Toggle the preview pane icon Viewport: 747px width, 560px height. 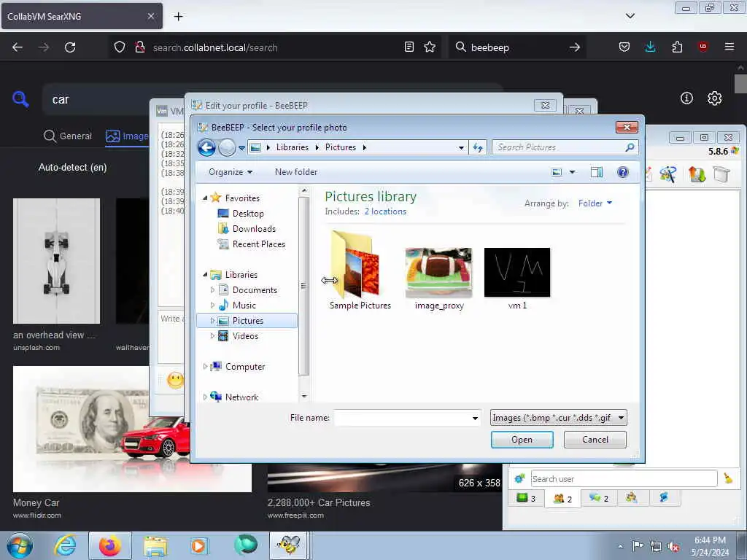597,172
